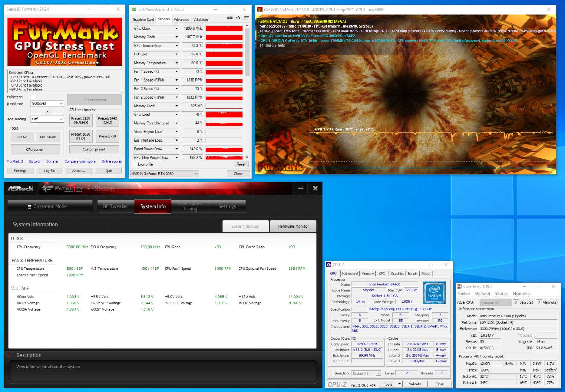Click the CPU-Z Validate button

click(415, 384)
